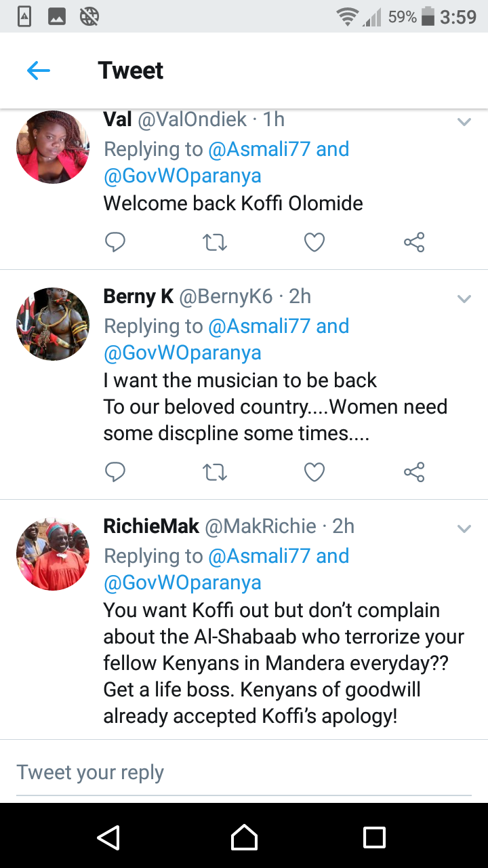Retweet Berny K's tweet
The width and height of the screenshot is (488, 868).
(215, 472)
